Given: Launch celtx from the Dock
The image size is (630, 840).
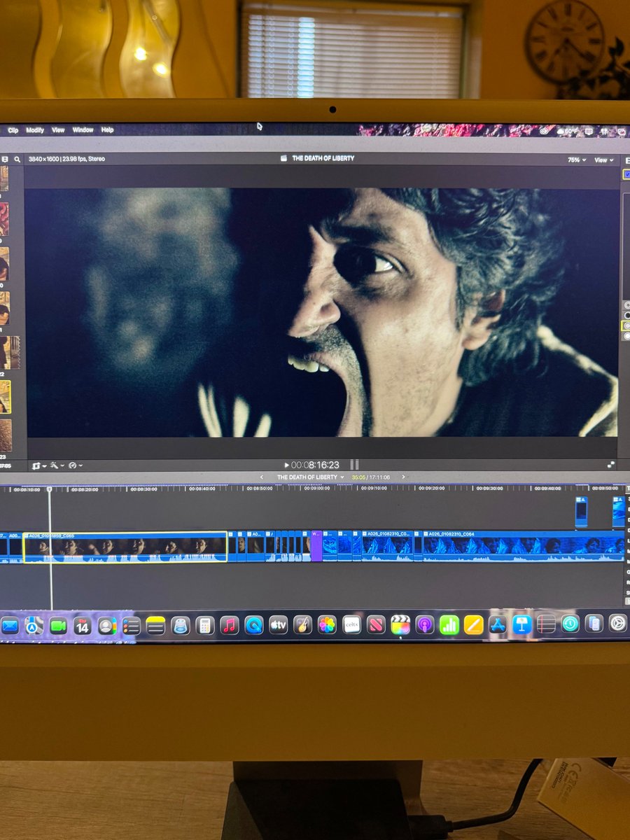Looking at the screenshot, I should 351,624.
